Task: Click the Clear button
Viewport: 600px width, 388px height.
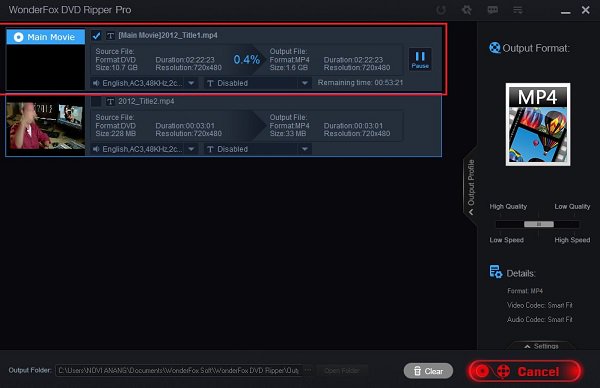Action: point(428,371)
